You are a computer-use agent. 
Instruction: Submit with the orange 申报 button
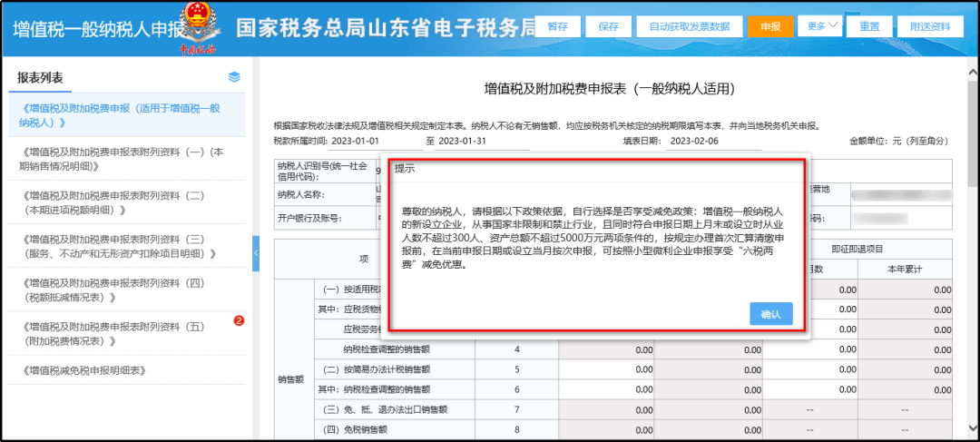[770, 26]
